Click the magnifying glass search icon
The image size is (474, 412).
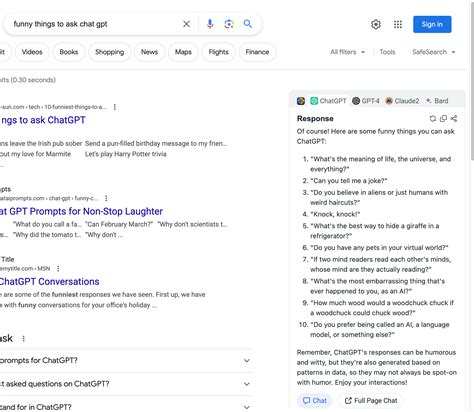point(248,24)
